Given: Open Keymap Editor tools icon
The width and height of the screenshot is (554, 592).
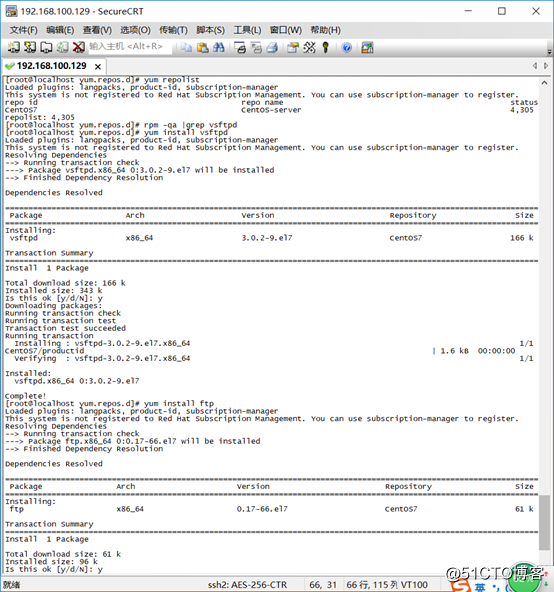Looking at the screenshot, I should tap(309, 47).
